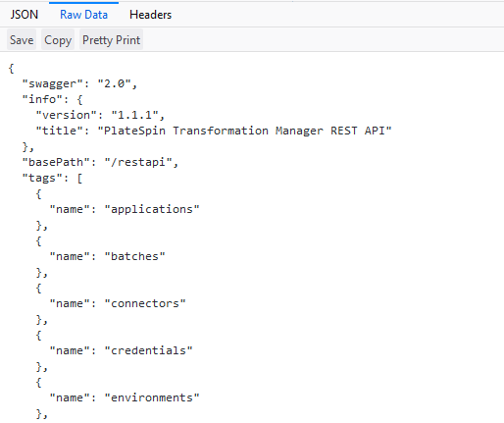Click the PlateSpin Transformation Manager title text
Screen dimensions: 504x423
click(244, 131)
